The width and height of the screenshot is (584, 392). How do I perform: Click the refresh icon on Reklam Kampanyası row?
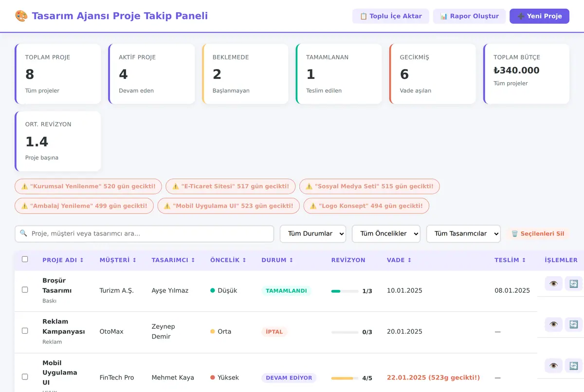click(574, 324)
